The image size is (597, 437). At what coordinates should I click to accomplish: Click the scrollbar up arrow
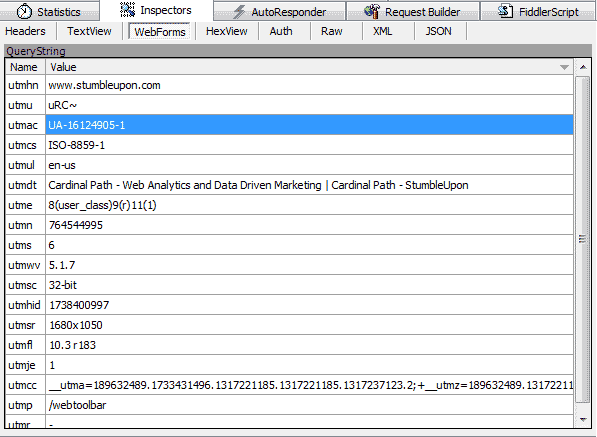coord(583,67)
